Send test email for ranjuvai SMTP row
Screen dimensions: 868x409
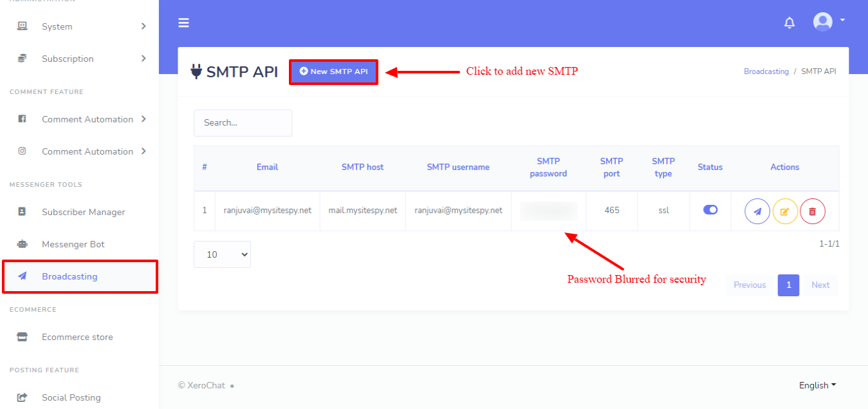point(757,211)
